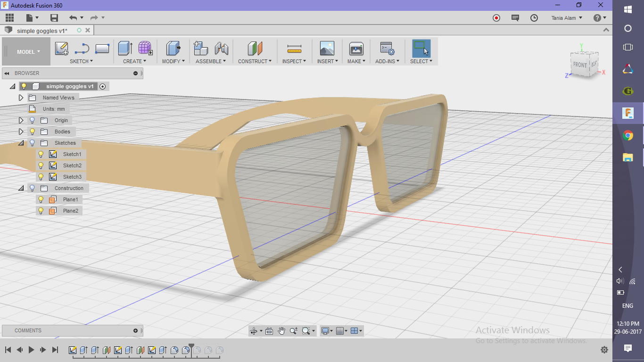Jump to timeline beginning
Viewport: 644px width, 362px height.
(8, 350)
